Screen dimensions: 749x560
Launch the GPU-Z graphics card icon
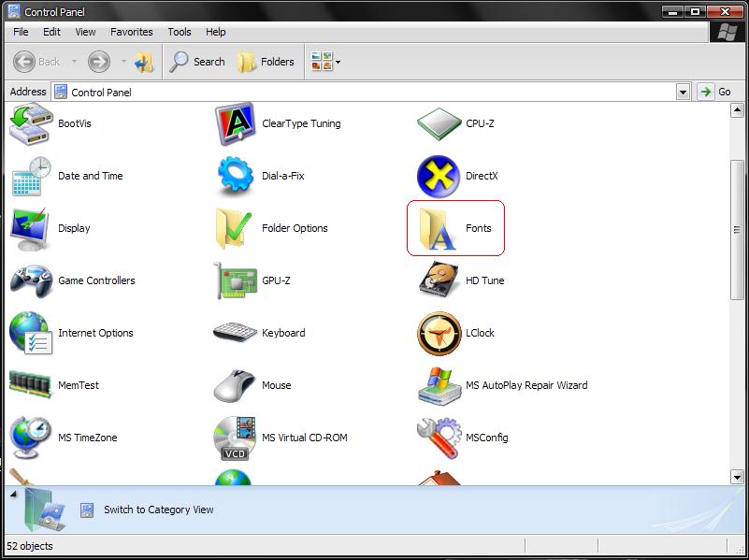point(235,280)
